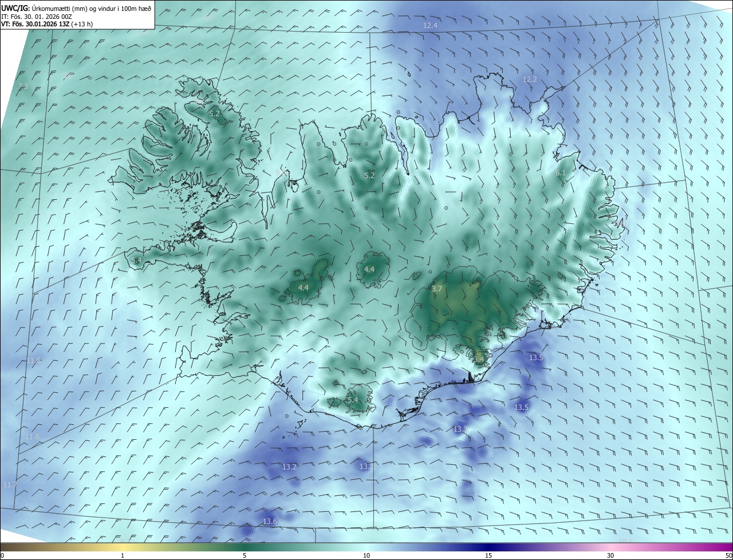Viewport: 733px width, 560px height.
Task: Click the 5.4 value on the western peninsula tip
Action: point(136,261)
